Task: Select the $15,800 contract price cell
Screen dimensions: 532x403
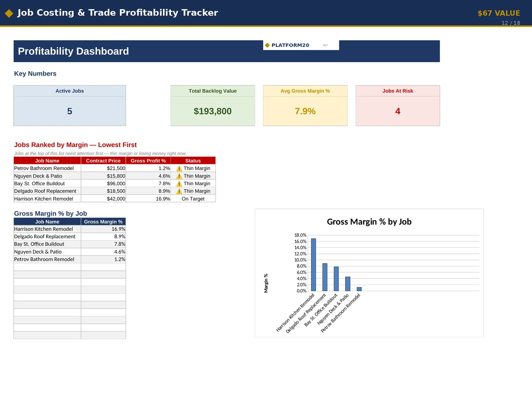Action: coord(103,176)
